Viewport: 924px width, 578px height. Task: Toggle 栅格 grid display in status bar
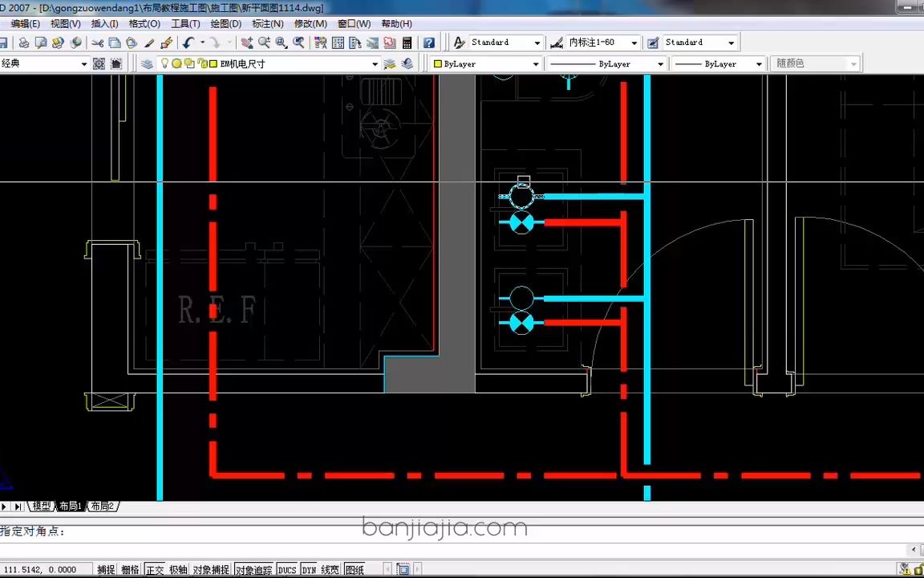(x=130, y=570)
